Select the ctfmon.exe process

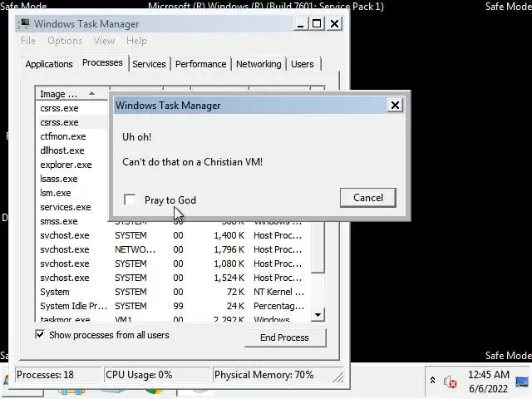pos(63,136)
